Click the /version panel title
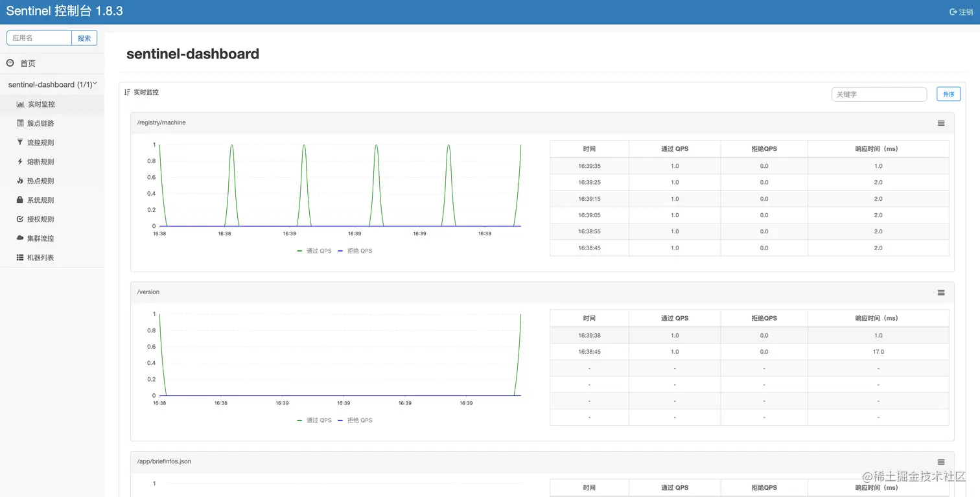980x497 pixels. (148, 292)
